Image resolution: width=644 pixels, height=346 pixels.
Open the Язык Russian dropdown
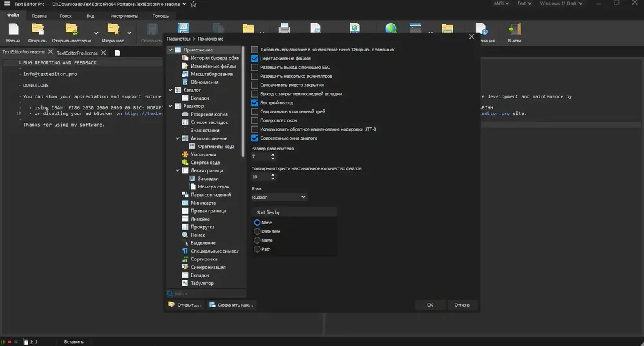[279, 197]
